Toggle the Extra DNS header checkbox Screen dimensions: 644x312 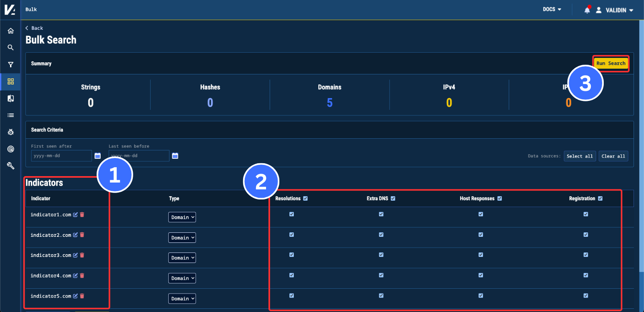tap(393, 198)
